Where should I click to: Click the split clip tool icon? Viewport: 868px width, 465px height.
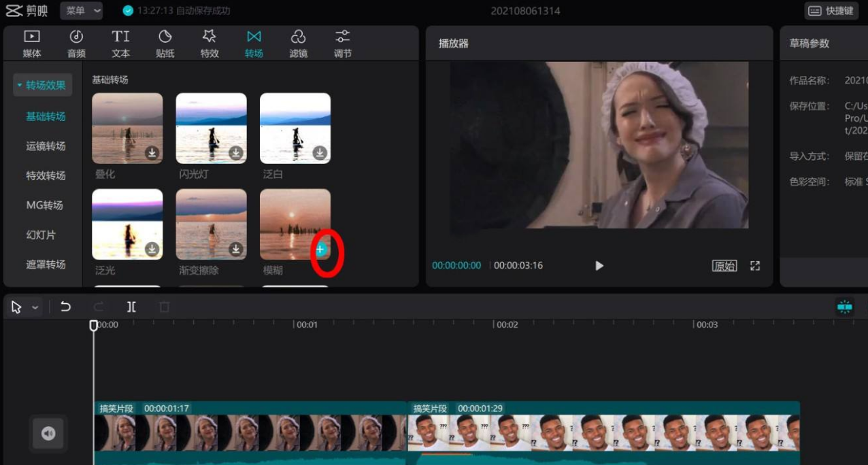pos(131,307)
